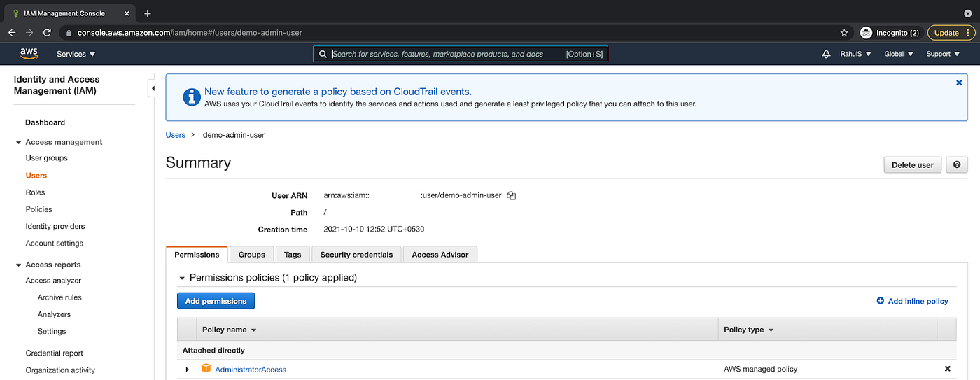This screenshot has height=380, width=980.
Task: Click the browser back arrow
Action: coord(12,33)
